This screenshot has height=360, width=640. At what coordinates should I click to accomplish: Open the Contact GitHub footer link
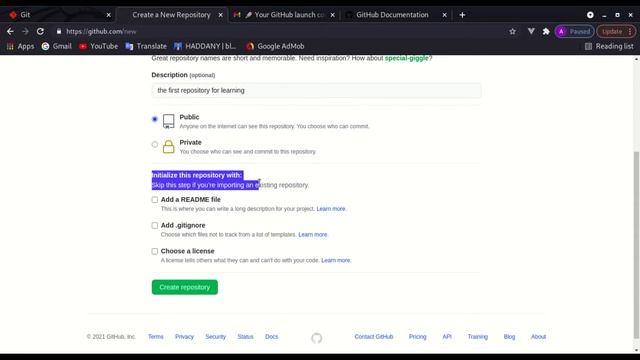point(373,337)
